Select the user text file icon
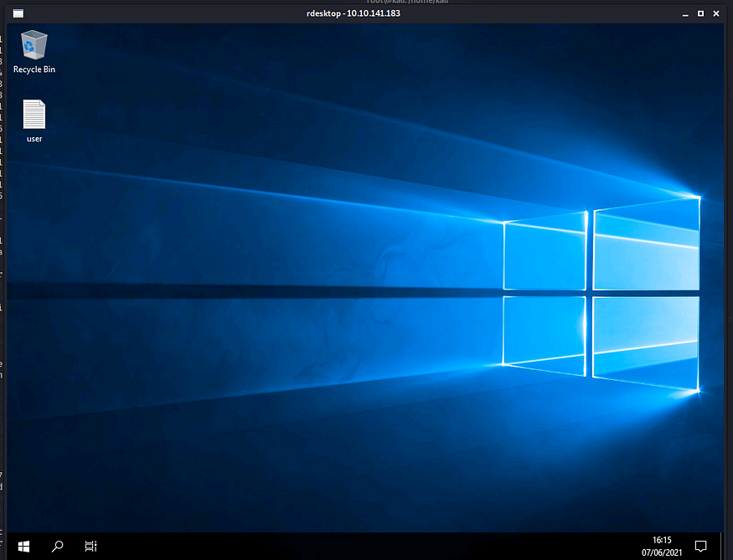Viewport: 733px width, 560px height. (34, 121)
